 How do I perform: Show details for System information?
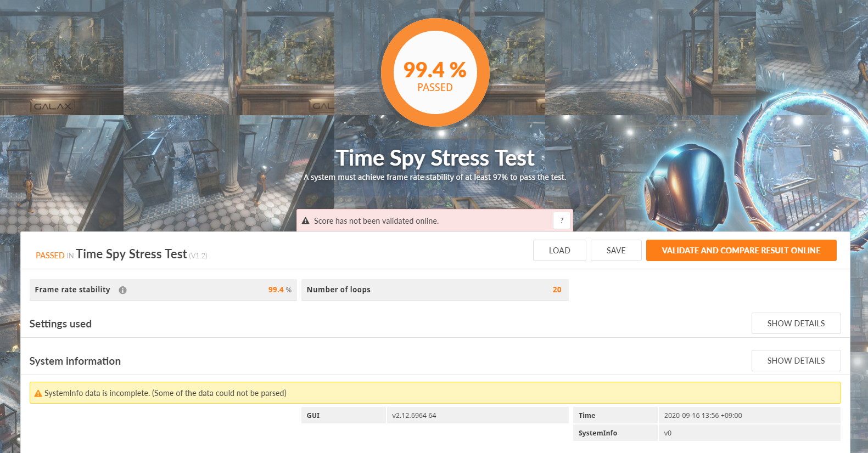(x=796, y=361)
